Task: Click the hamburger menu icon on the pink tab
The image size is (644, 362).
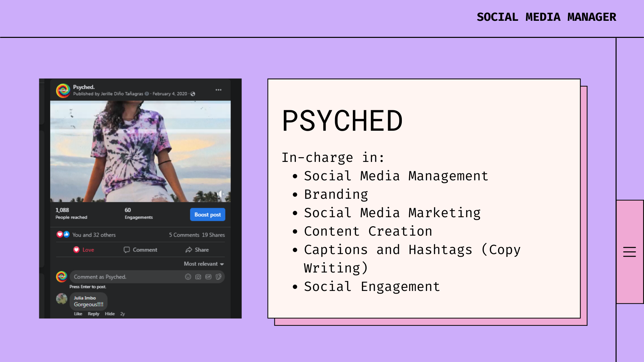Action: (629, 252)
